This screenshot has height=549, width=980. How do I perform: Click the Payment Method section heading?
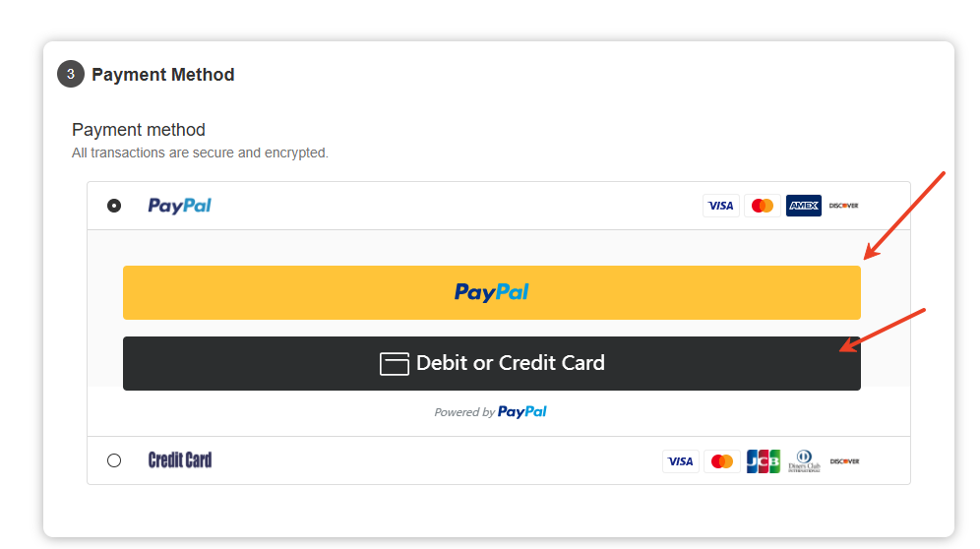(x=163, y=75)
